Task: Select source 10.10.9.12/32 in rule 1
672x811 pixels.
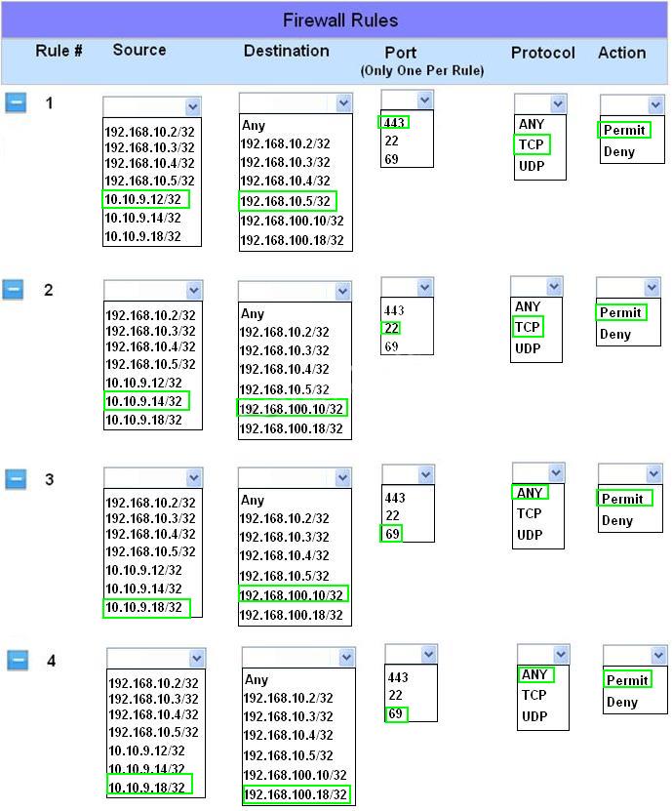Action: coord(144,199)
